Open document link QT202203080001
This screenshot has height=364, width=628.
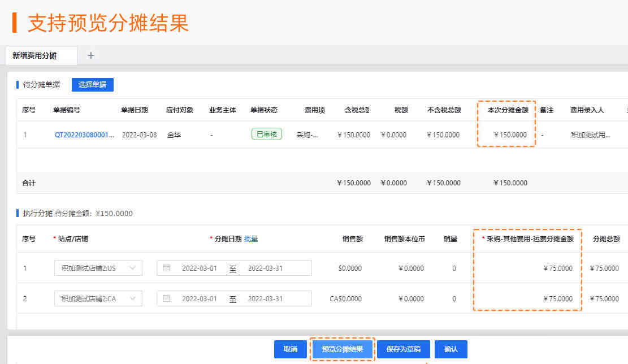(84, 135)
